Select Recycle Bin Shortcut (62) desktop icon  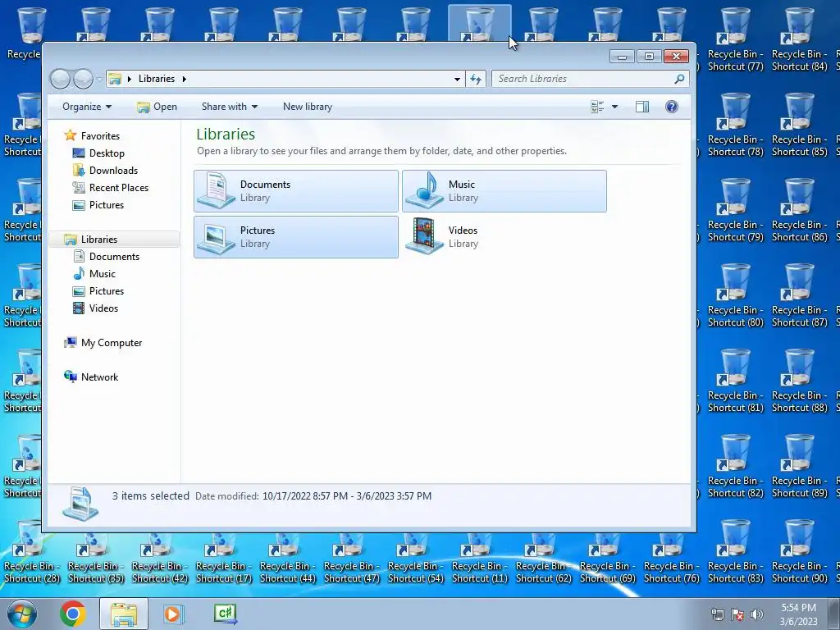543,557
